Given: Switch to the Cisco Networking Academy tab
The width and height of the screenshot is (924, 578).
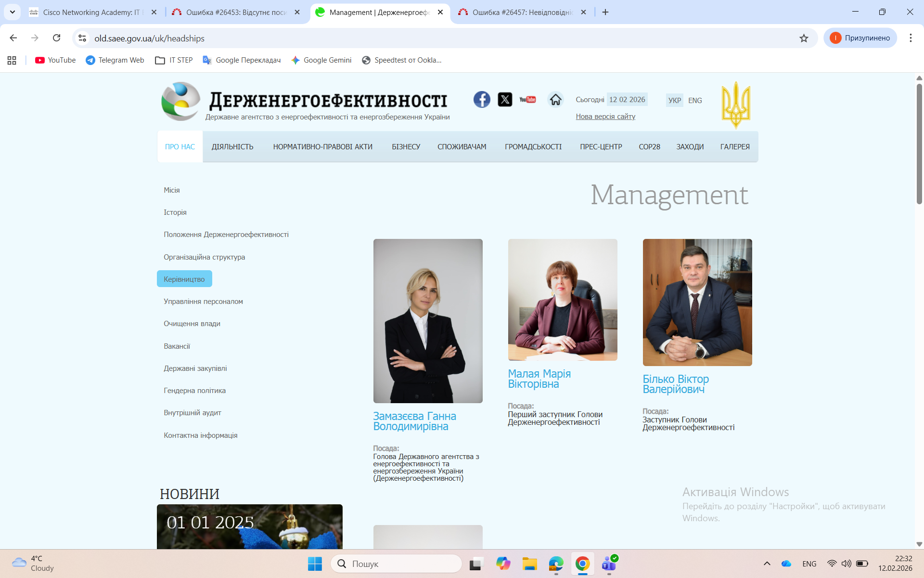Looking at the screenshot, I should coord(91,12).
